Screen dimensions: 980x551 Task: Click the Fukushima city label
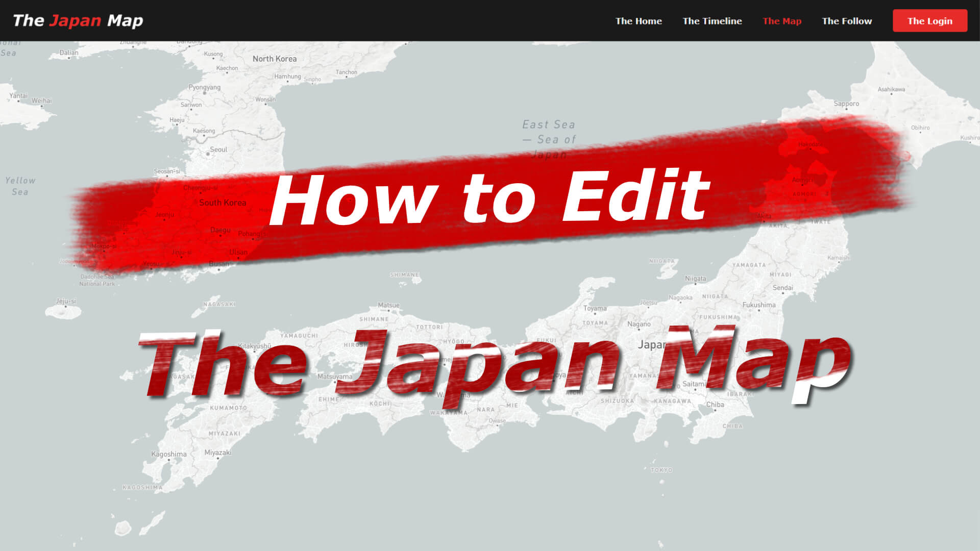(x=759, y=305)
